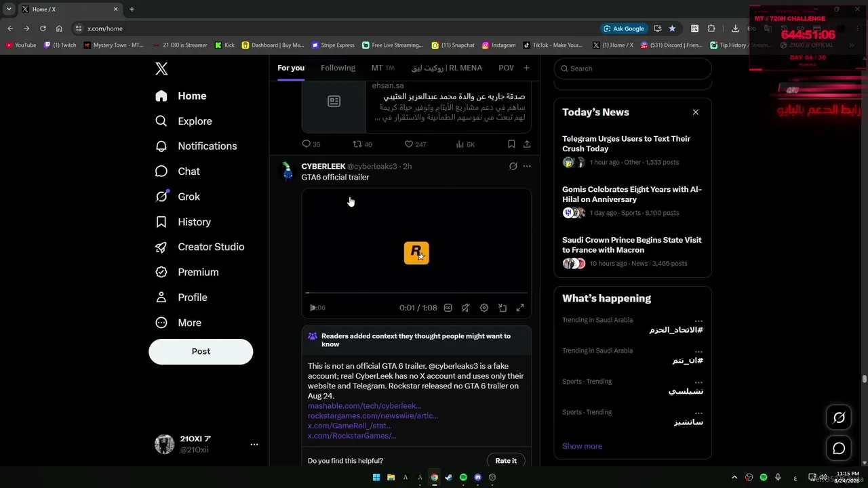Open the floating chat messages button
Viewport: 868px width, 488px height.
click(x=839, y=448)
